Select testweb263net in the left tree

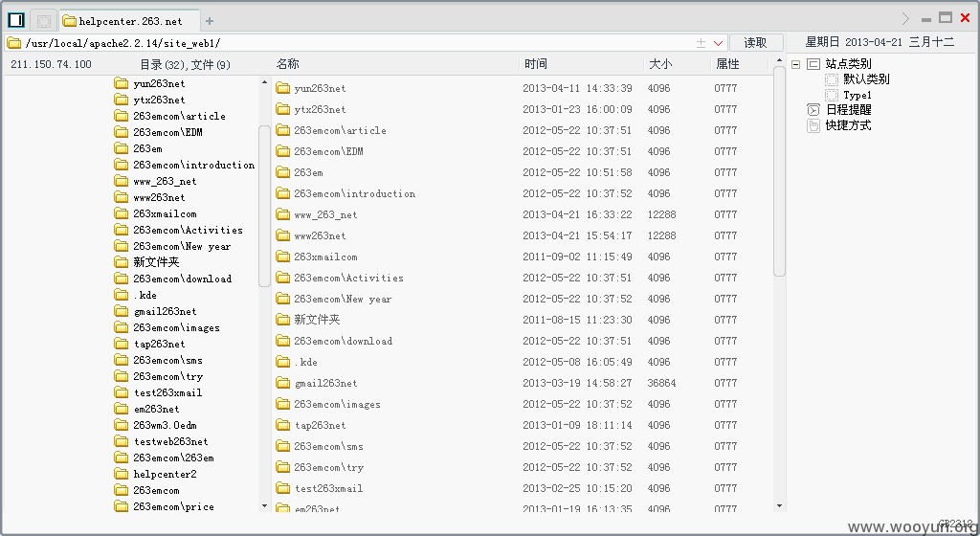point(170,441)
